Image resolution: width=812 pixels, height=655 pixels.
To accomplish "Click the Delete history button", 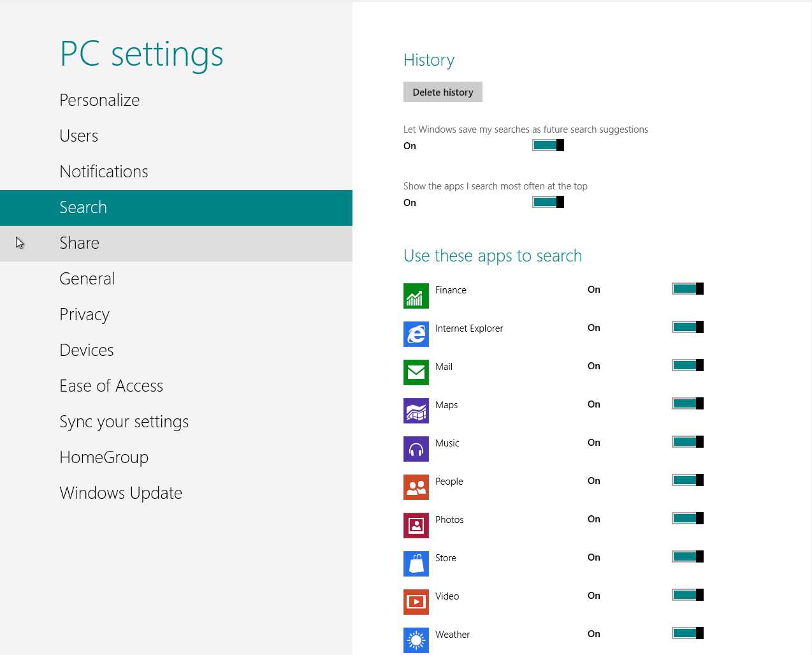I will click(x=443, y=92).
